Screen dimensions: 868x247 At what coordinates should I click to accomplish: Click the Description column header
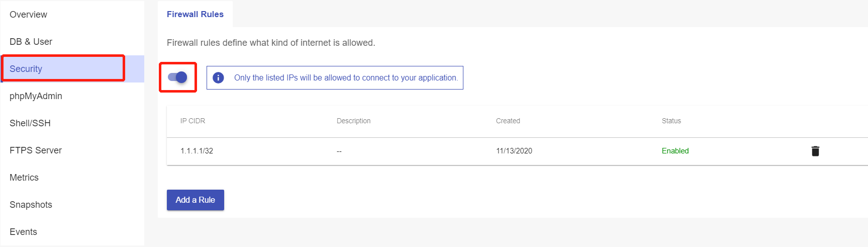(353, 121)
